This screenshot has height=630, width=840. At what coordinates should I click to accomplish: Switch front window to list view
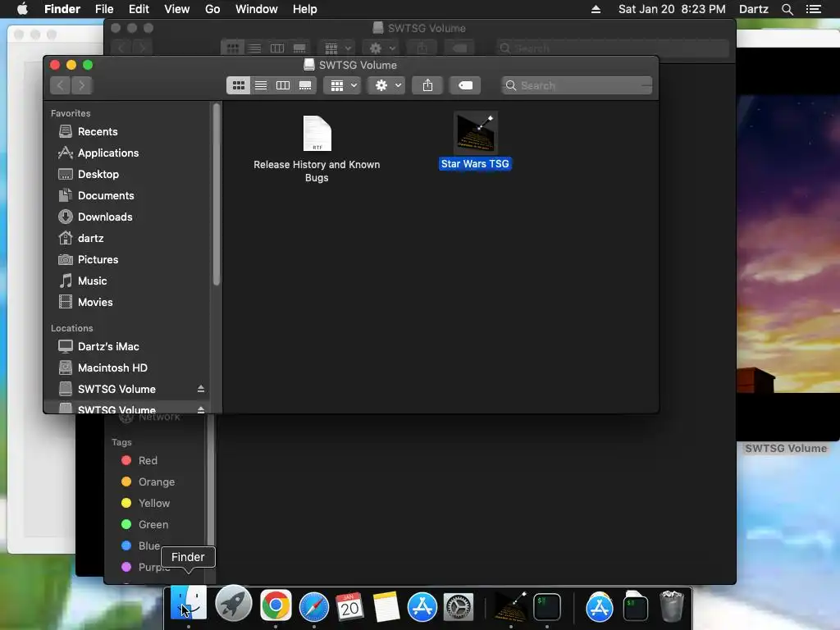pos(261,85)
